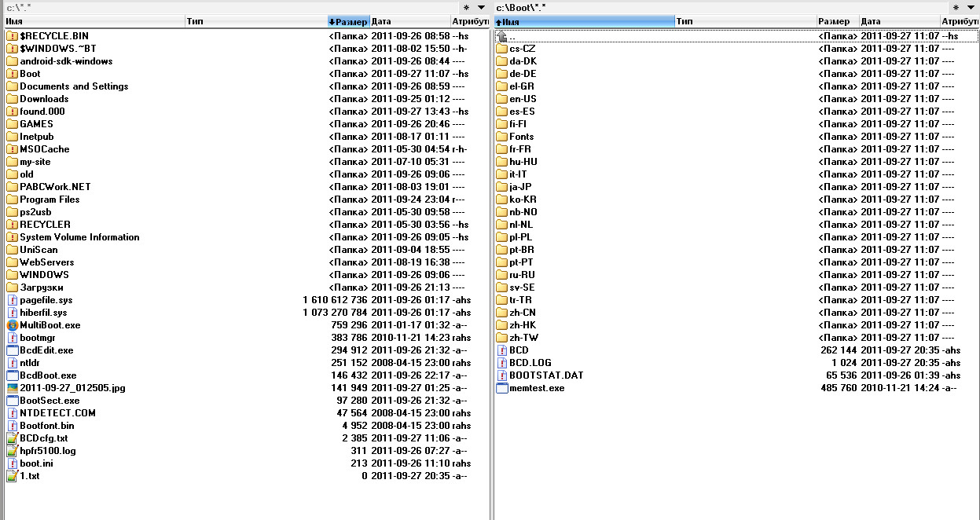This screenshot has height=520, width=980.
Task: Click the System Volume Information folder icon
Action: coord(12,237)
